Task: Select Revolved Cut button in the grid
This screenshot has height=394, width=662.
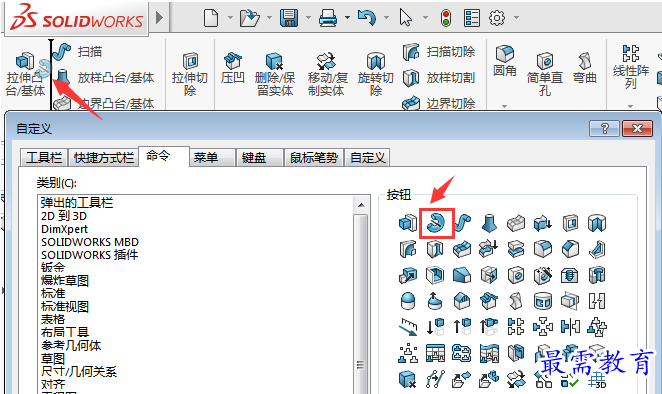Action: click(x=597, y=223)
